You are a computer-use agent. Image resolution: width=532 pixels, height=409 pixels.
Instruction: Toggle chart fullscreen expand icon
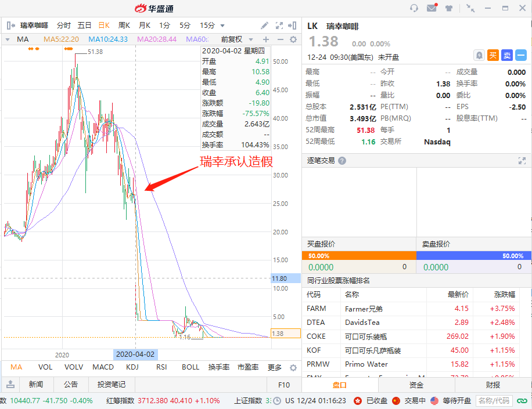tap(279, 26)
